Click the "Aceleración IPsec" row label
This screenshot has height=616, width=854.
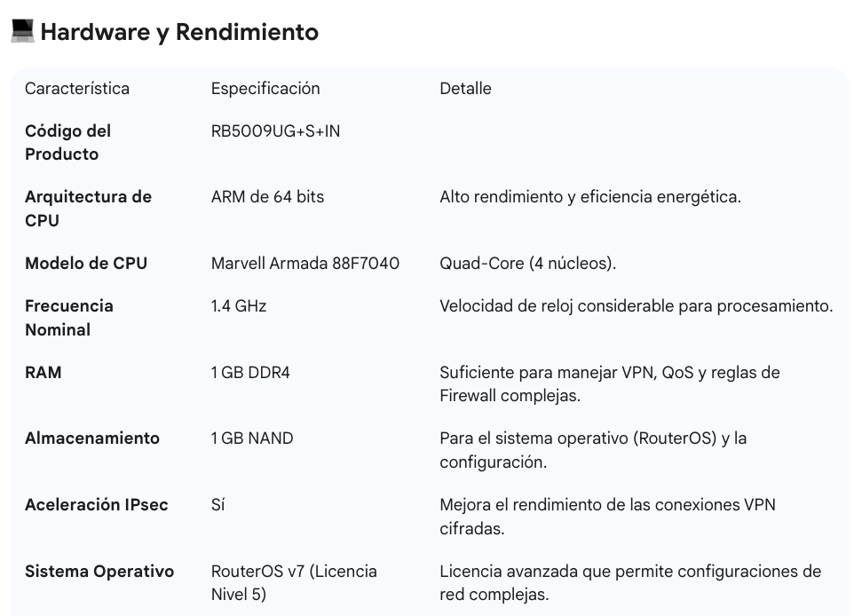pyautogui.click(x=97, y=505)
